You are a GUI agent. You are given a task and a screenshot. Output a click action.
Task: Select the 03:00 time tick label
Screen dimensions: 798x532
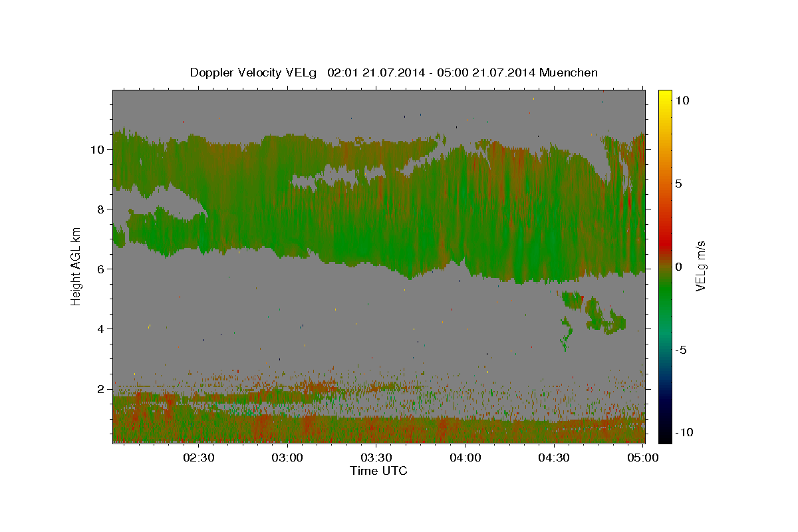pos(288,458)
